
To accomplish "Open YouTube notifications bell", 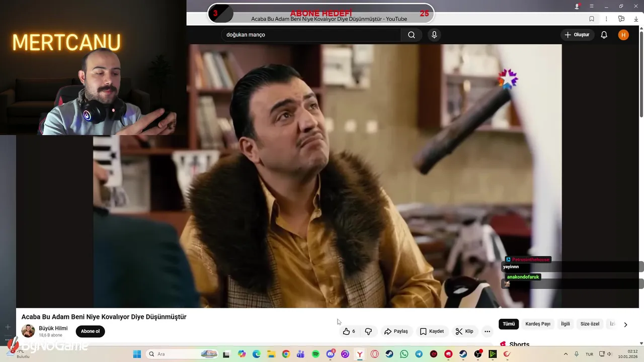I will click(x=604, y=35).
